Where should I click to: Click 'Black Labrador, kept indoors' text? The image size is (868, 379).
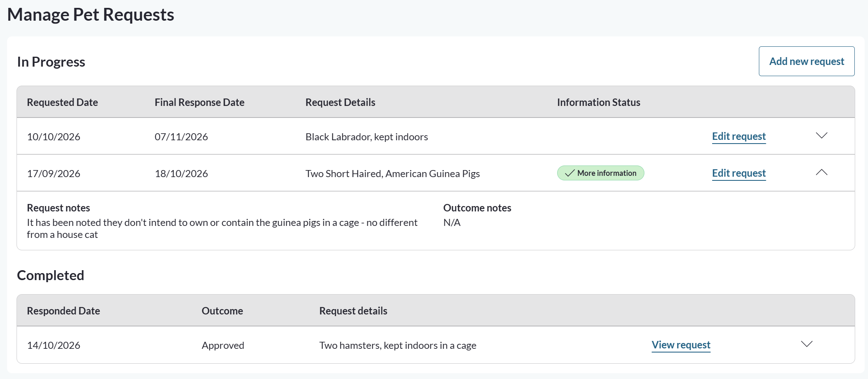point(367,137)
